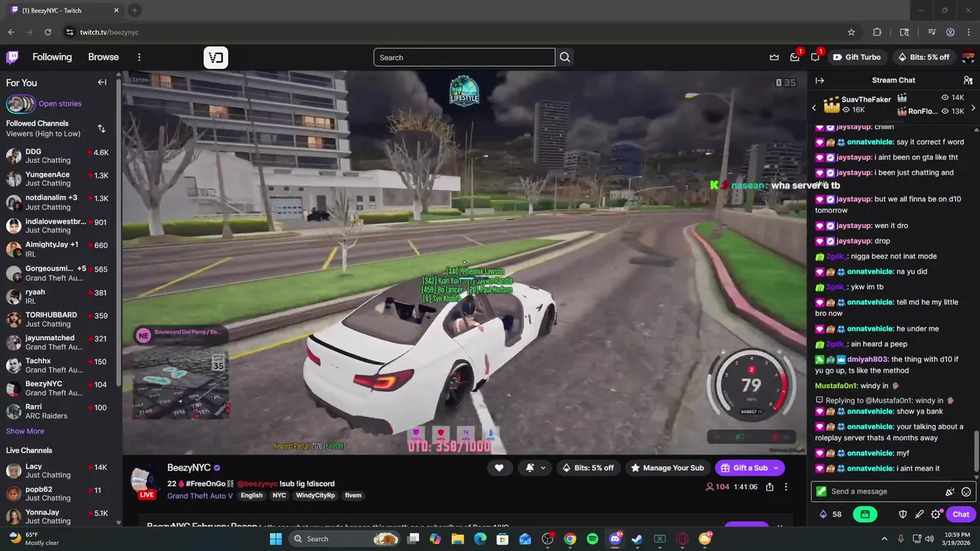The width and height of the screenshot is (980, 551).
Task: Collapse the For You sidebar
Action: (102, 83)
